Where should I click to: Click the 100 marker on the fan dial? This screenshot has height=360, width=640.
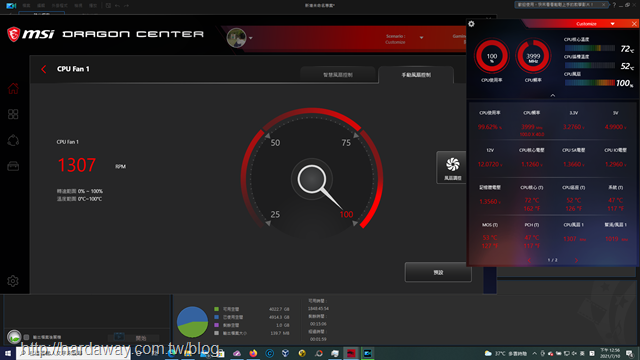point(346,215)
